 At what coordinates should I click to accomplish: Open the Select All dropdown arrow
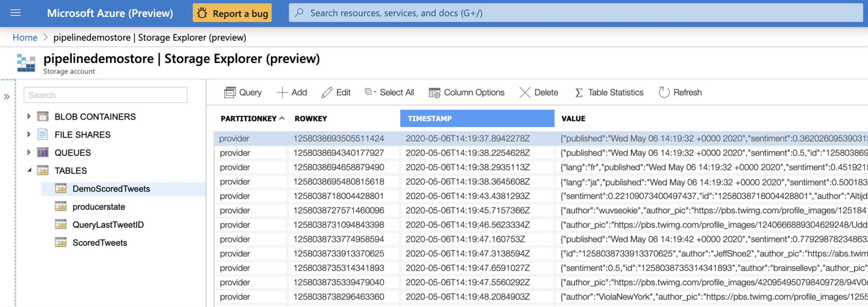pyautogui.click(x=375, y=92)
